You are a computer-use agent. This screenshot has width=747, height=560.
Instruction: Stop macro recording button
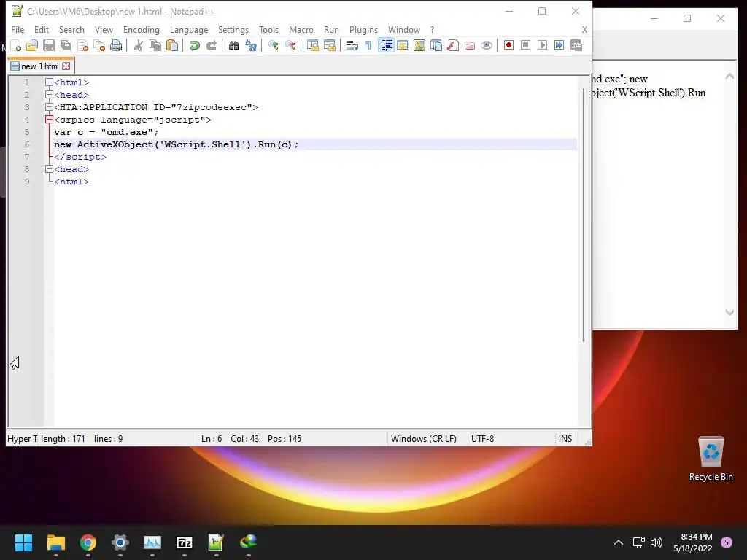525,45
